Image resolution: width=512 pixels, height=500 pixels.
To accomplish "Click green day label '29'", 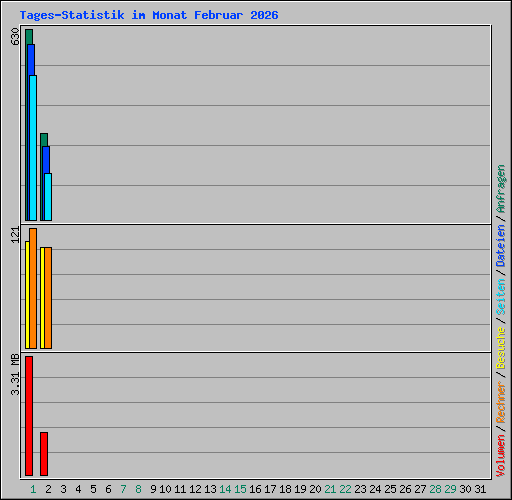I will (x=450, y=489).
